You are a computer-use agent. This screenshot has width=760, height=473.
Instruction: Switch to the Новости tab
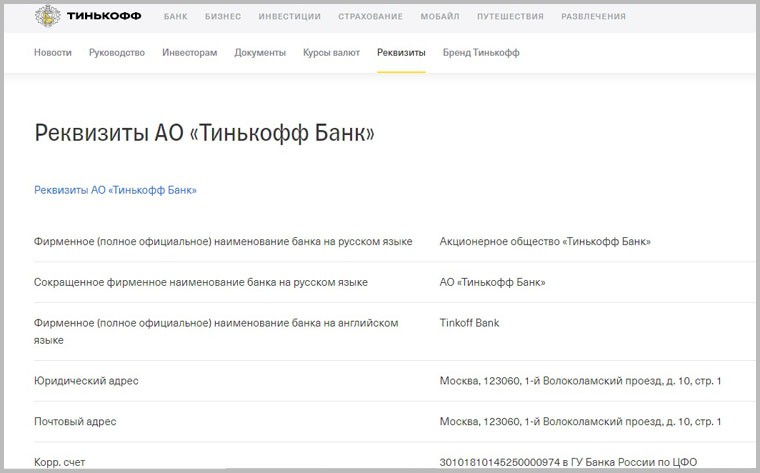pyautogui.click(x=53, y=52)
